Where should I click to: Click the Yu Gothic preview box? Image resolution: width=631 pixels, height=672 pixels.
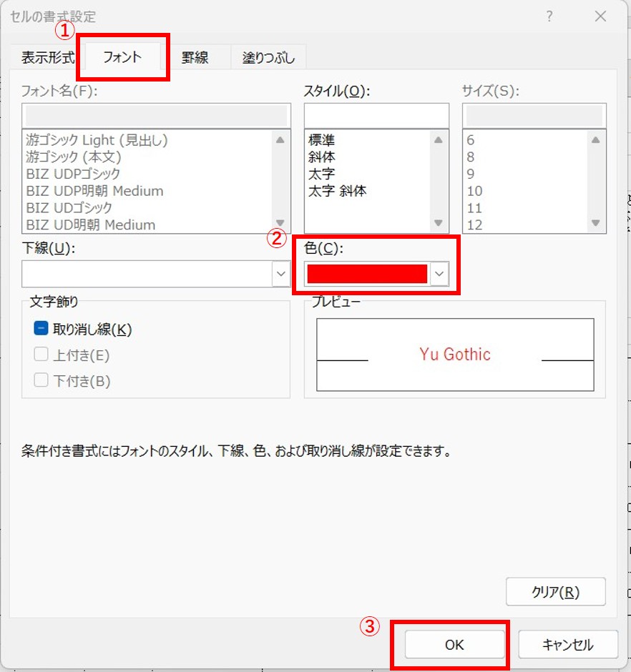455,355
